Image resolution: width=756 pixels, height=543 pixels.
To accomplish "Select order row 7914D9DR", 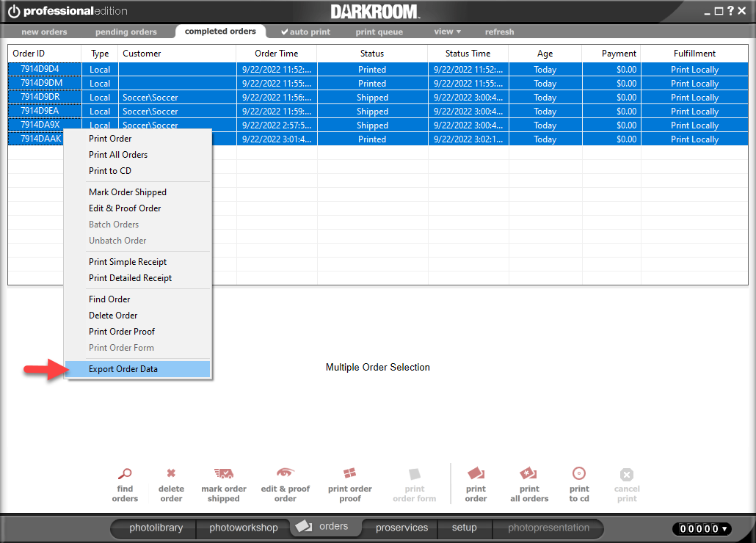I will pyautogui.click(x=378, y=98).
